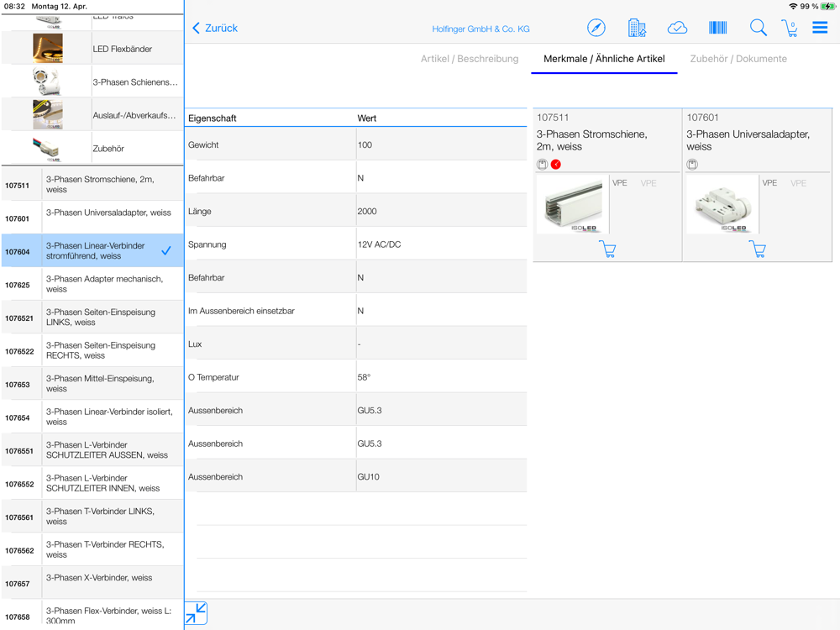Tap the Lux property row
Image resolution: width=840 pixels, height=630 pixels.
355,344
